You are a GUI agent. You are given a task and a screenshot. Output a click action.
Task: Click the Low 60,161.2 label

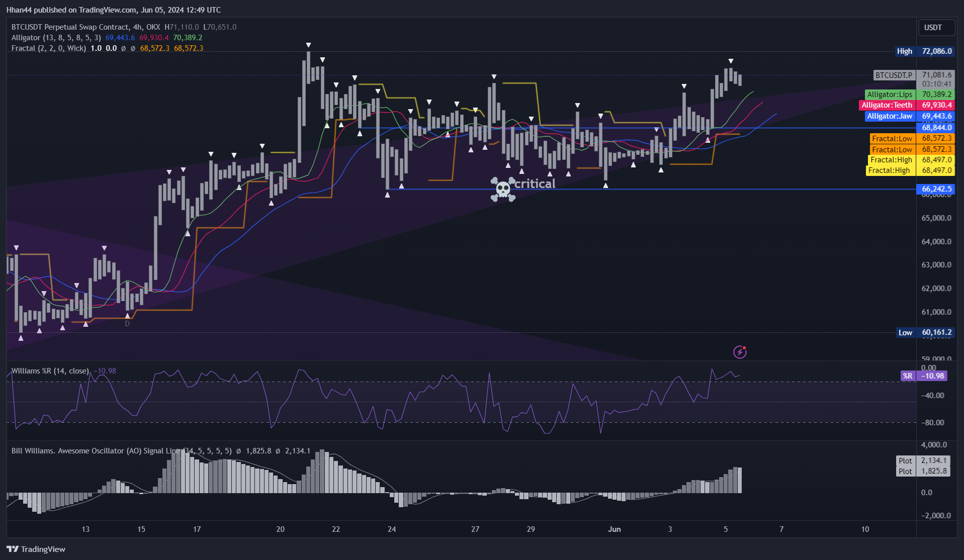click(925, 332)
